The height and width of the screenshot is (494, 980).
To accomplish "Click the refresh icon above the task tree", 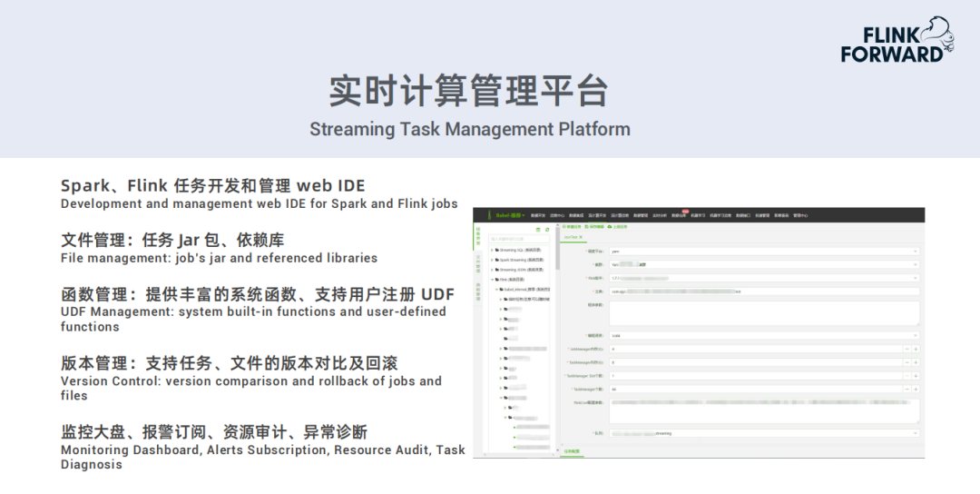I will [547, 230].
